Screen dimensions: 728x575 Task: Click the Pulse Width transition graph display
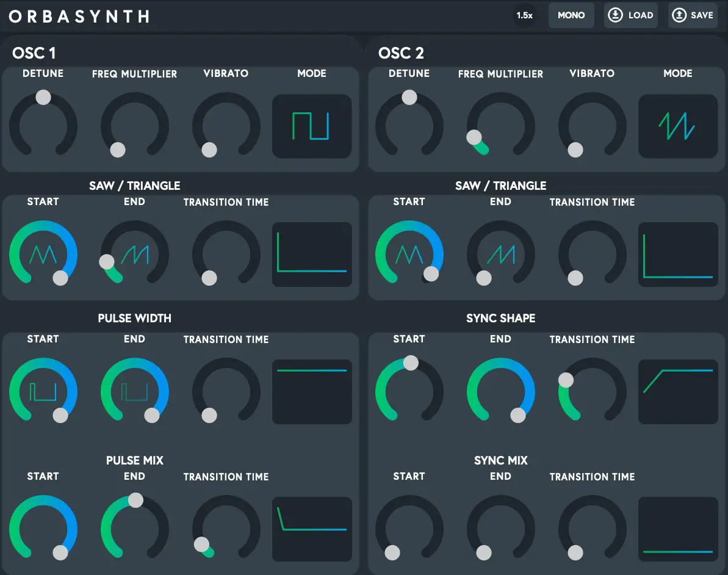pyautogui.click(x=312, y=391)
